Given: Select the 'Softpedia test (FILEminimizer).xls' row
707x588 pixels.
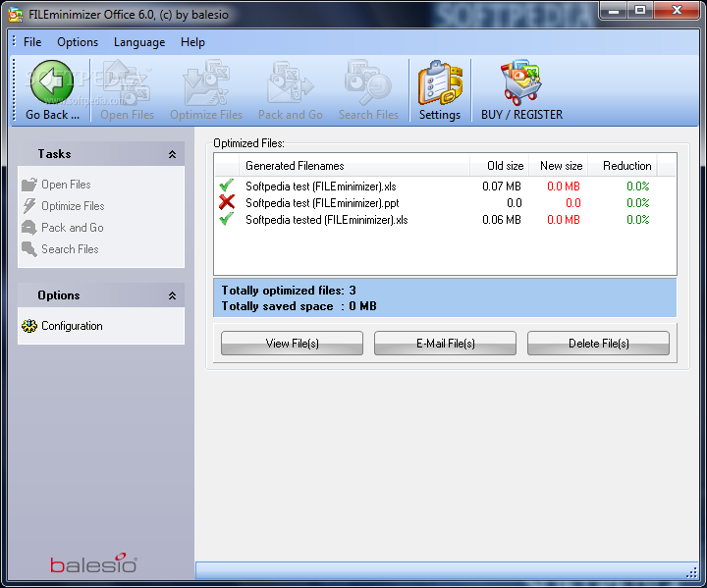Looking at the screenshot, I should [445, 186].
